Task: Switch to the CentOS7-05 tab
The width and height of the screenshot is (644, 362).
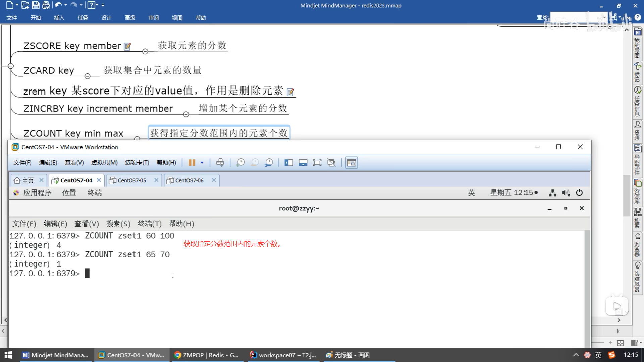Action: (132, 180)
